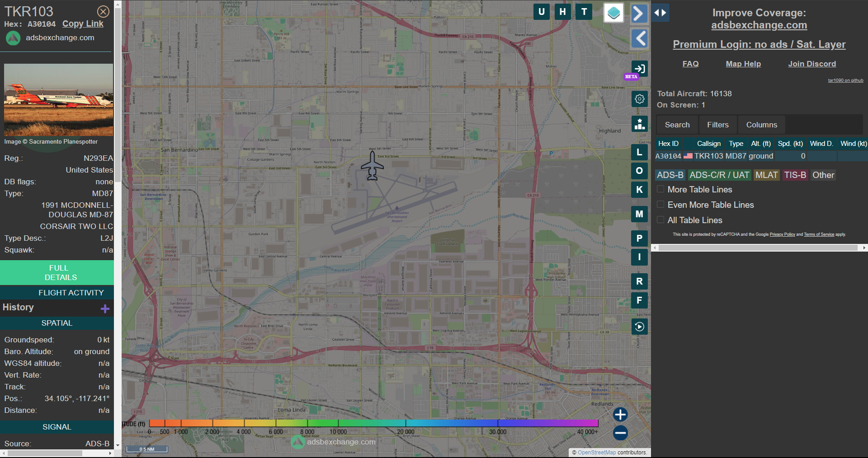Toggle the R map button
Image resolution: width=868 pixels, height=458 pixels.
(639, 281)
